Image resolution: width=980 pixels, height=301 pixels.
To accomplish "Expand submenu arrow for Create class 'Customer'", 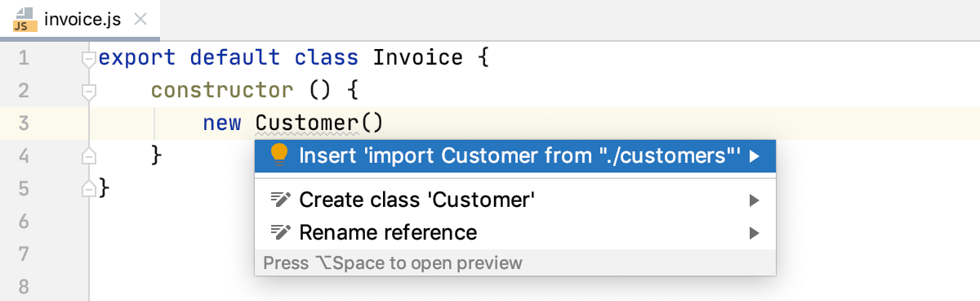I will click(754, 200).
